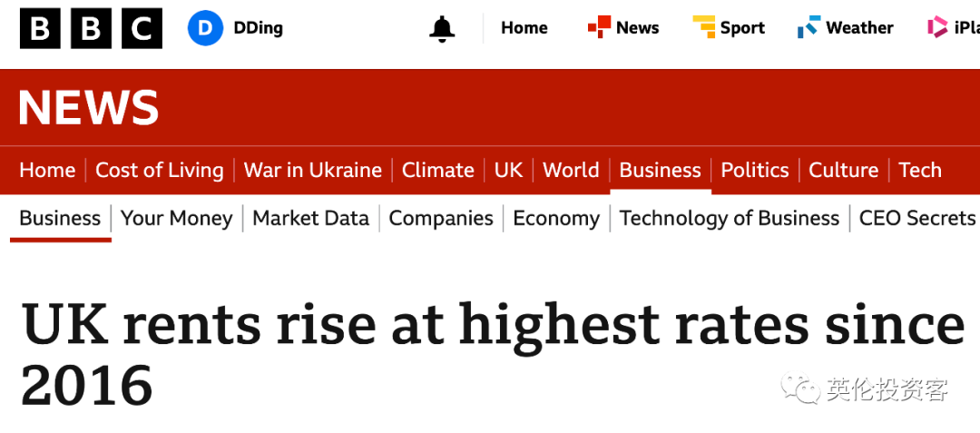Click the UK rents rise headline
Viewport: 980px width, 433px height.
coord(493,354)
